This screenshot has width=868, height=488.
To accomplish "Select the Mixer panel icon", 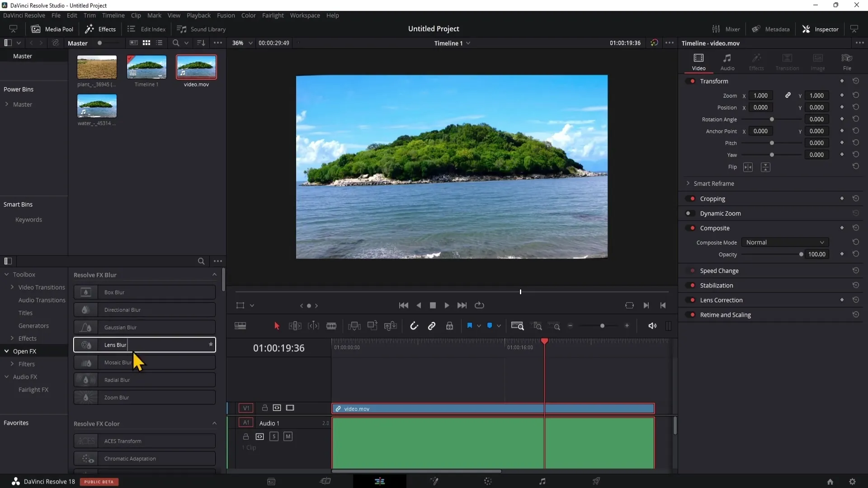I will pos(716,28).
